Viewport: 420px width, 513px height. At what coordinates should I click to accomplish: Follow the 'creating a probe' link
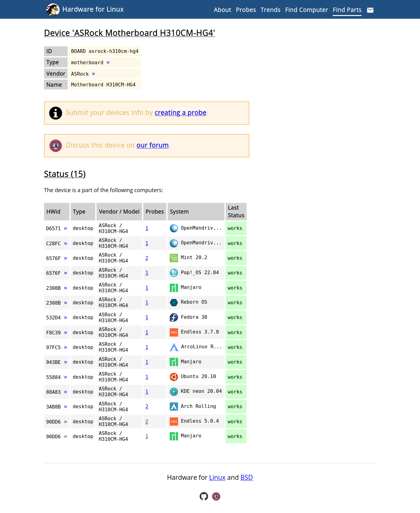pyautogui.click(x=180, y=112)
